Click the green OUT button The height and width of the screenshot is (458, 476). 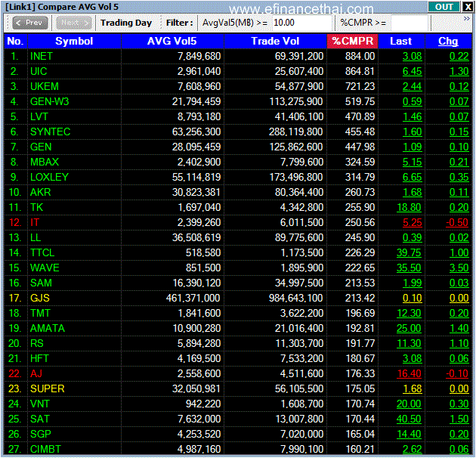pyautogui.click(x=444, y=7)
